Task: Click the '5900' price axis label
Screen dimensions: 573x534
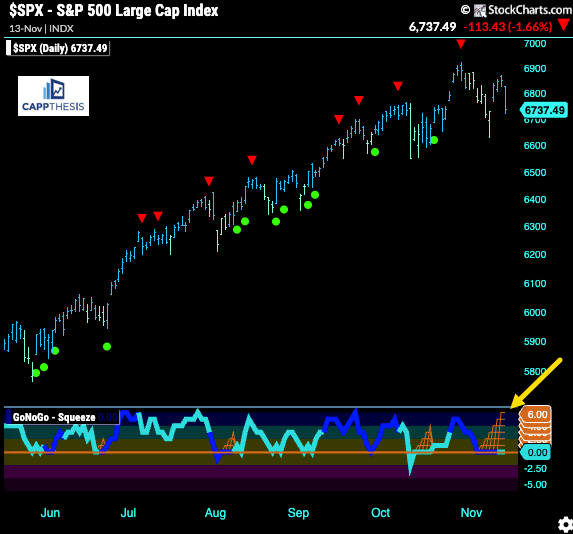Action: pyautogui.click(x=535, y=341)
